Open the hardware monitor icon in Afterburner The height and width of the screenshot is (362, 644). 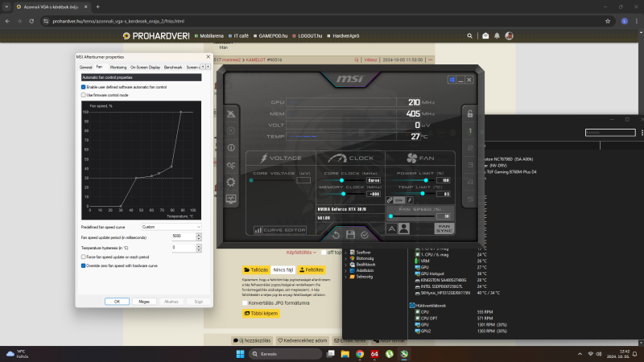(x=231, y=199)
